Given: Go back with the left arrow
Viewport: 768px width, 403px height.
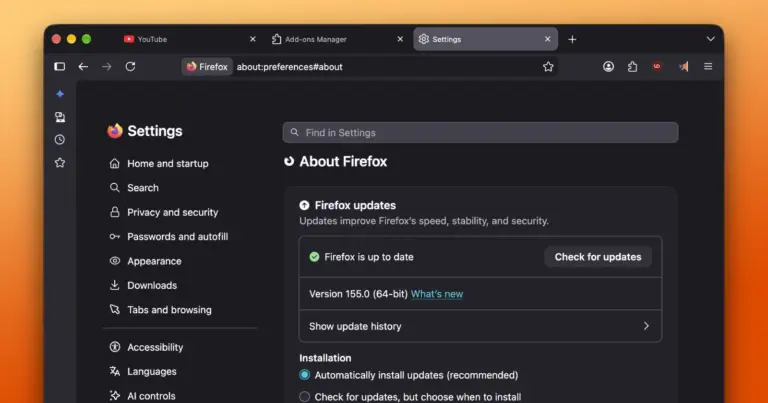Looking at the screenshot, I should 83,67.
